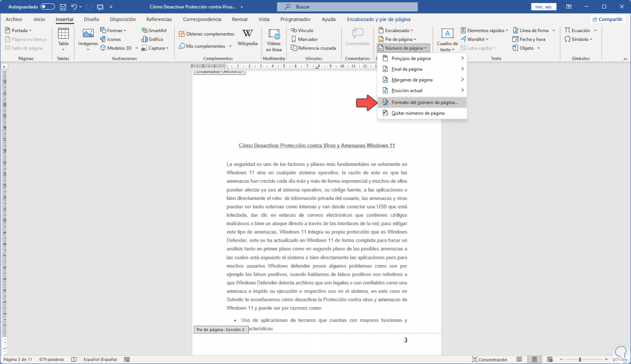Screen dimensions: 631x364
Task: Click the zoom slider handle
Action: tap(580, 360)
